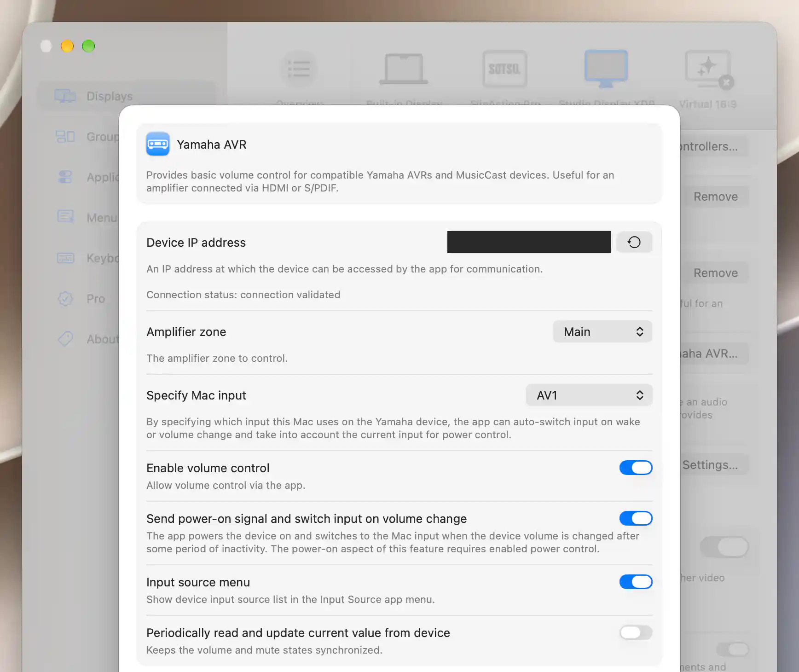Image resolution: width=799 pixels, height=672 pixels.
Task: Click the Yamaha AVR icon
Action: point(158,144)
